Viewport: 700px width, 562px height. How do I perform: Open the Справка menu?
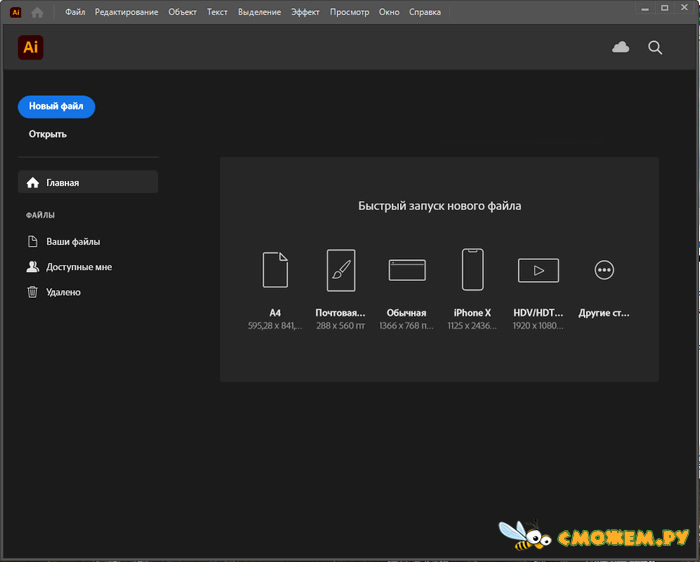425,12
